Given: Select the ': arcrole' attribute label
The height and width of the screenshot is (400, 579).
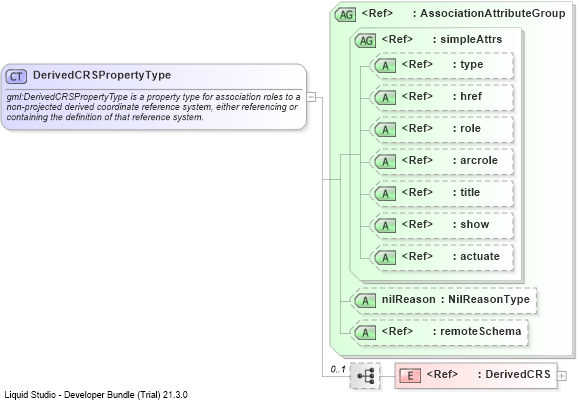Looking at the screenshot, I should coord(475,160).
